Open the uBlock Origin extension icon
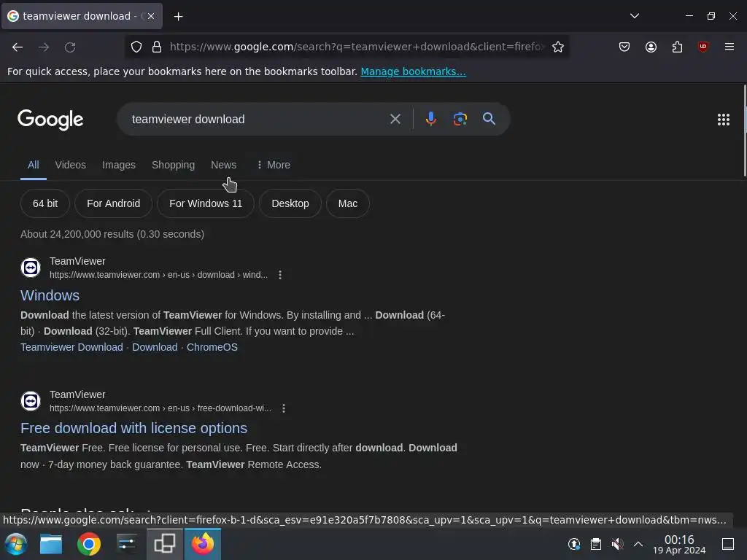 pyautogui.click(x=703, y=47)
